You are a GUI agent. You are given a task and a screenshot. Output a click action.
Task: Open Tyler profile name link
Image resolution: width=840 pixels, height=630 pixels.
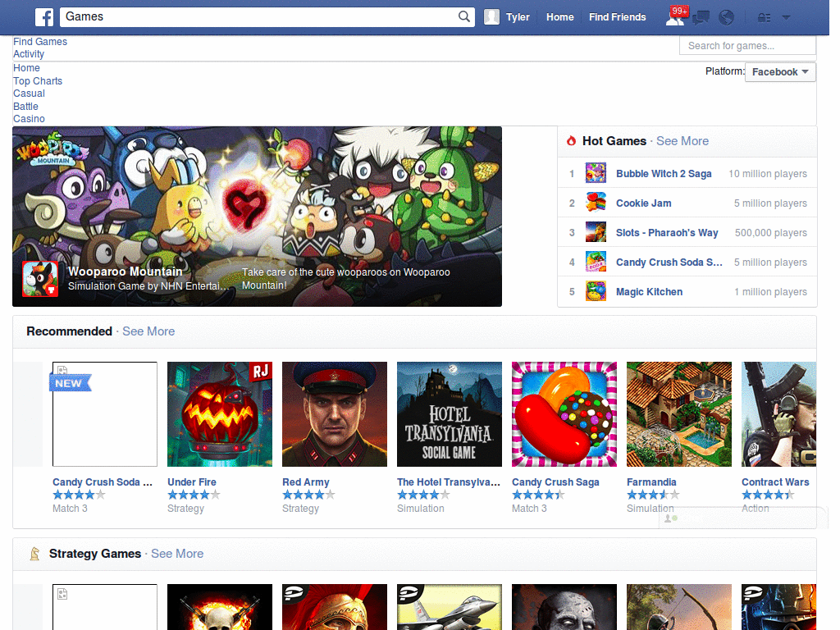point(518,17)
